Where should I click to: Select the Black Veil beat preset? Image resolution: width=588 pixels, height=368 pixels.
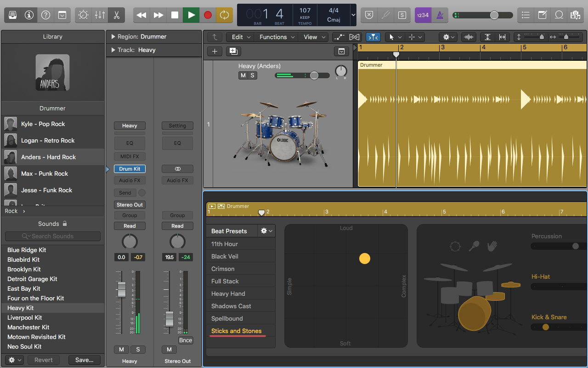pyautogui.click(x=241, y=256)
